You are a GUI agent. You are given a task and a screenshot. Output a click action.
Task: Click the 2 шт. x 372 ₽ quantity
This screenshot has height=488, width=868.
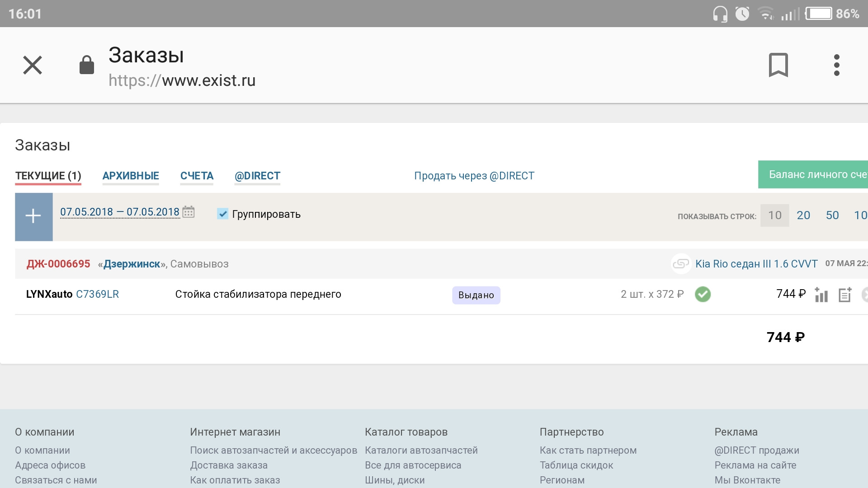tap(652, 294)
